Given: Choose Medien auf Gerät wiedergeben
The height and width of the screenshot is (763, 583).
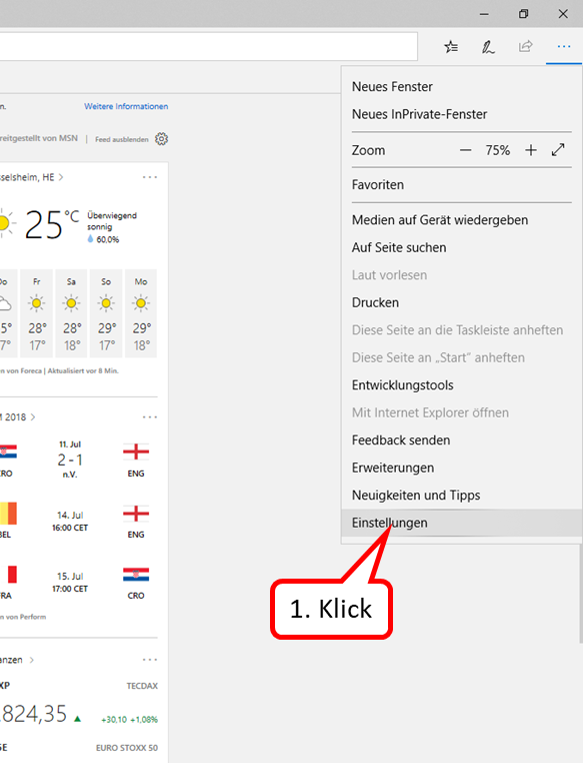Looking at the screenshot, I should tap(461, 220).
